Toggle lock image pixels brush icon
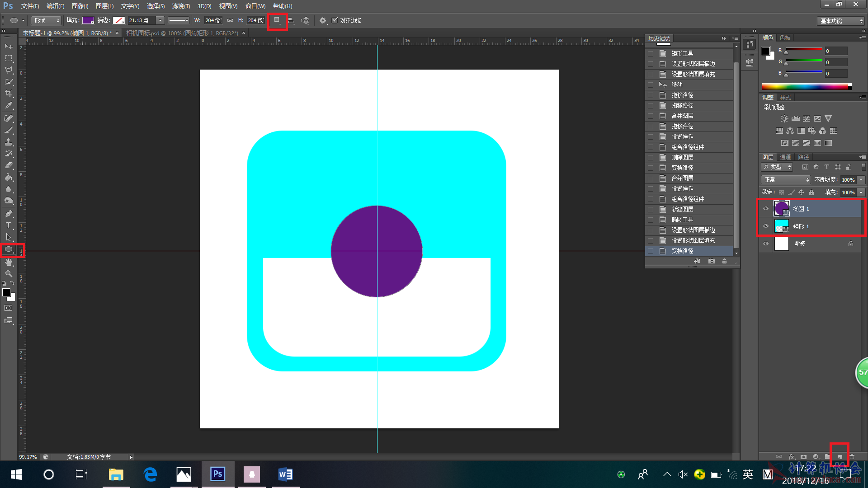The height and width of the screenshot is (488, 868). tap(791, 192)
